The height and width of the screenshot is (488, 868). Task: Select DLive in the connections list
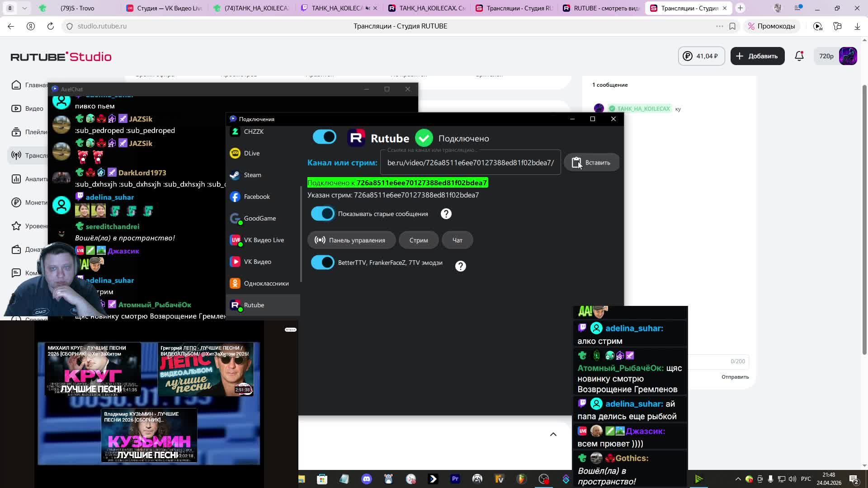pyautogui.click(x=251, y=153)
